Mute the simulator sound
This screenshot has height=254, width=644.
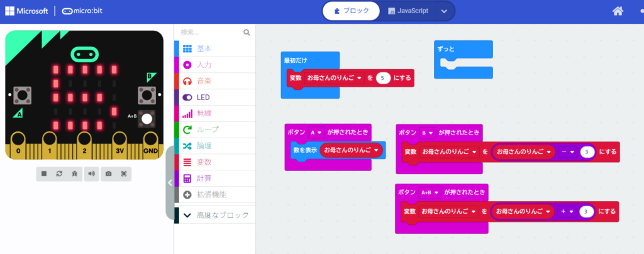[91, 174]
